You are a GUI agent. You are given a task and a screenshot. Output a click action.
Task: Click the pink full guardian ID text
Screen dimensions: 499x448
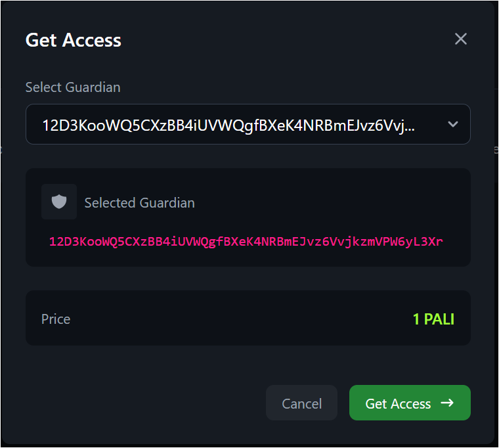click(x=246, y=241)
